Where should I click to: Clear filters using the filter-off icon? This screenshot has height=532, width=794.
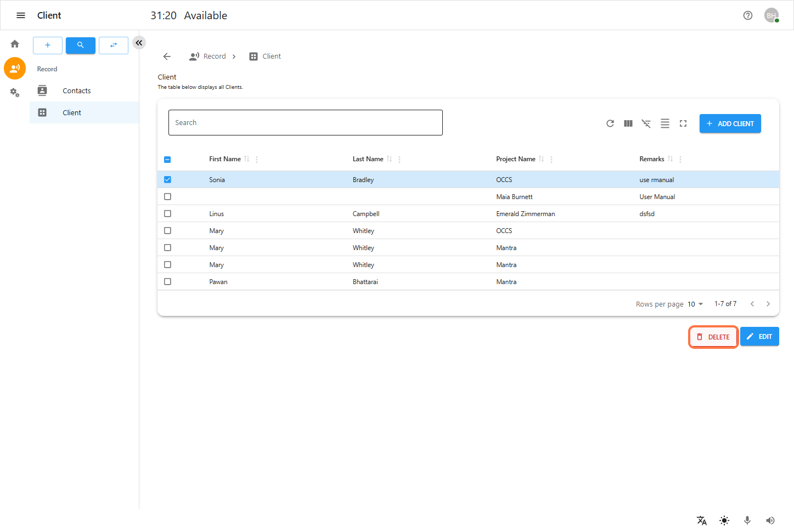click(646, 123)
